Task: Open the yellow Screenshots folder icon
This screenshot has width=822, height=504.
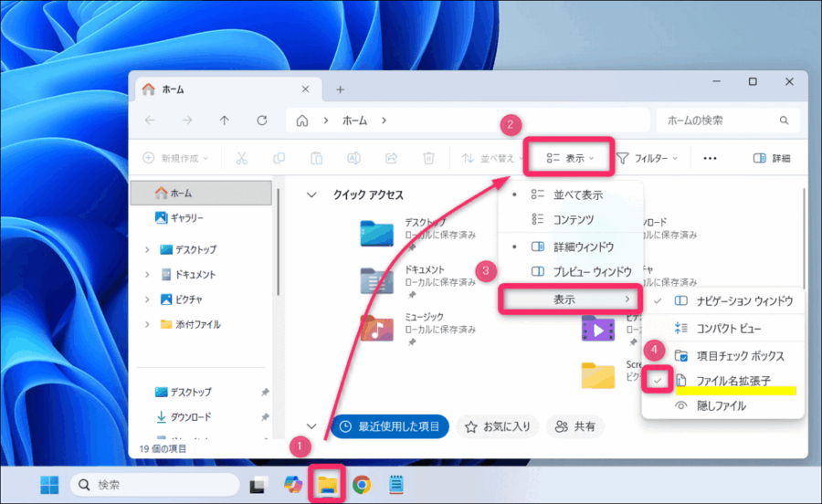Action: coord(598,375)
